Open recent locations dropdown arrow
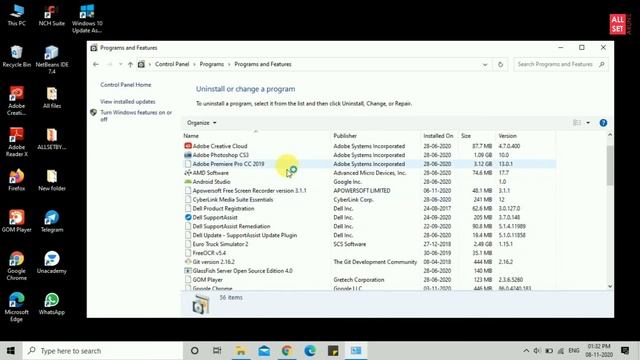Screen dimensions: 640x360 click(120, 64)
